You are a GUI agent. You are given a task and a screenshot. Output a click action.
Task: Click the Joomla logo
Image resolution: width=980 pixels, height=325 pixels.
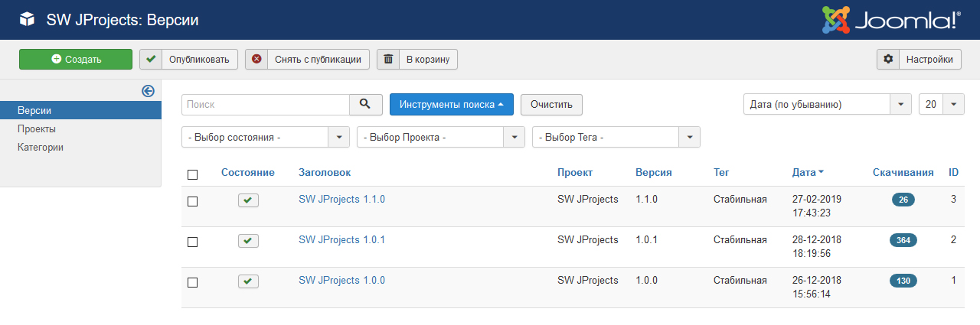tap(891, 20)
